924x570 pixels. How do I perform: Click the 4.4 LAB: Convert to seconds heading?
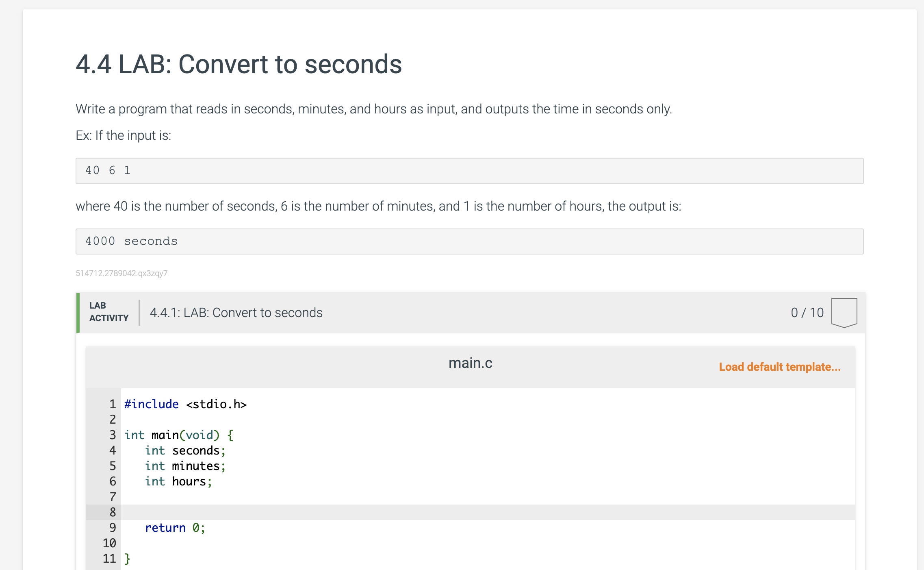click(239, 64)
